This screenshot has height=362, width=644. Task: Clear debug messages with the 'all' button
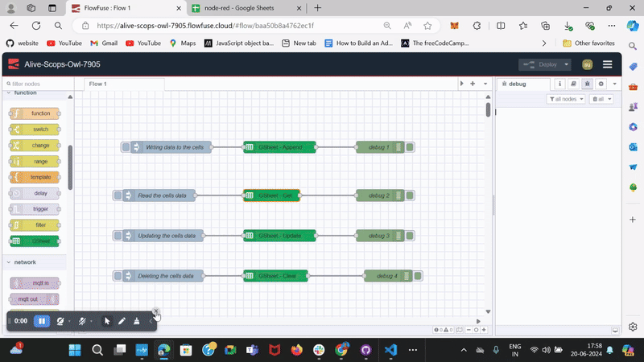pos(601,99)
